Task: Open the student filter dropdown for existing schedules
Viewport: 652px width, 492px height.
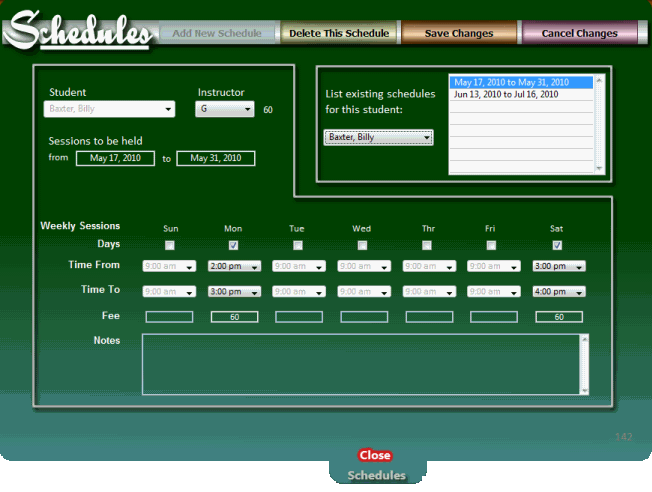Action: pyautogui.click(x=378, y=137)
